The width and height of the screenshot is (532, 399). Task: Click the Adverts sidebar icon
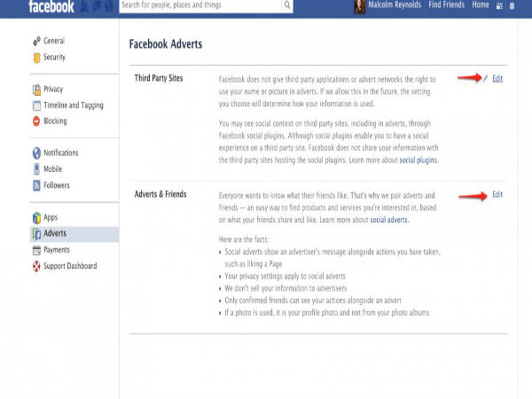[x=36, y=234]
